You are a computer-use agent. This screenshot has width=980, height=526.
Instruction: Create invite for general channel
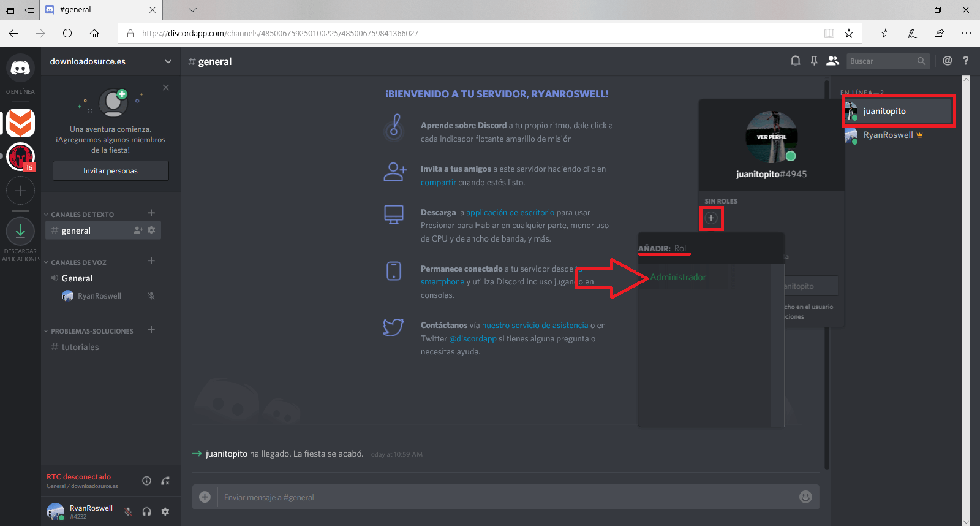tap(138, 231)
